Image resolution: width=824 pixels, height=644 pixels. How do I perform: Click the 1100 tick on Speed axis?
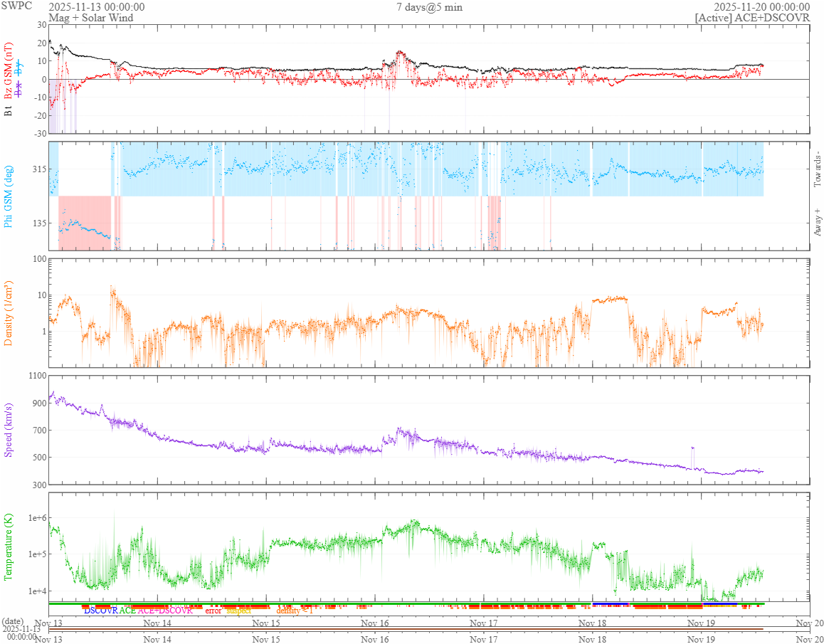click(x=38, y=375)
